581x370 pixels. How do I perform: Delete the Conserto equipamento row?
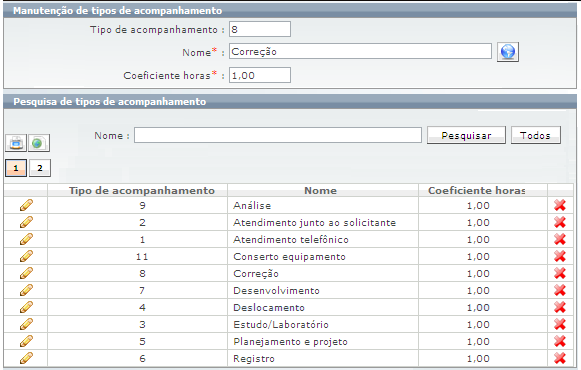560,256
